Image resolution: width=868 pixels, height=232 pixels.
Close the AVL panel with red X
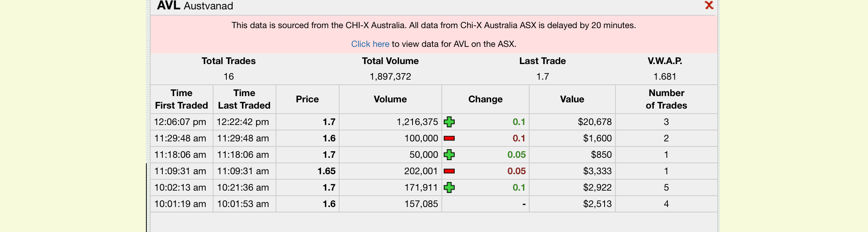coord(709,5)
